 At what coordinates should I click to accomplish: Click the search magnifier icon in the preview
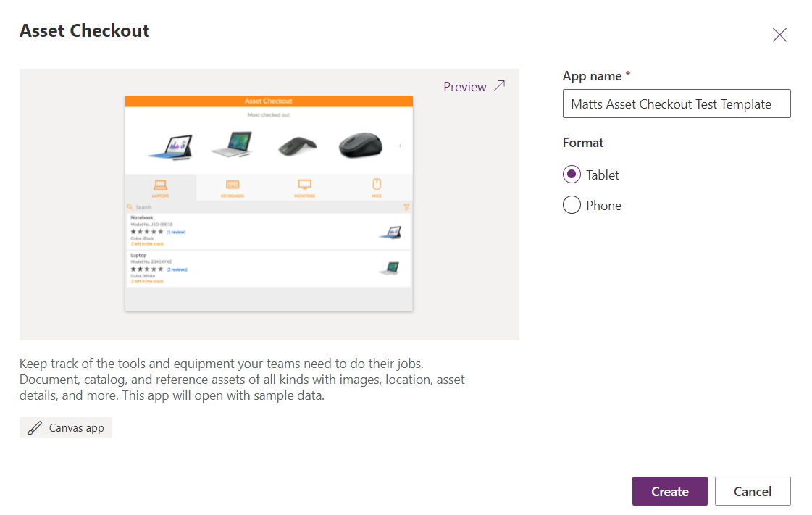point(130,206)
